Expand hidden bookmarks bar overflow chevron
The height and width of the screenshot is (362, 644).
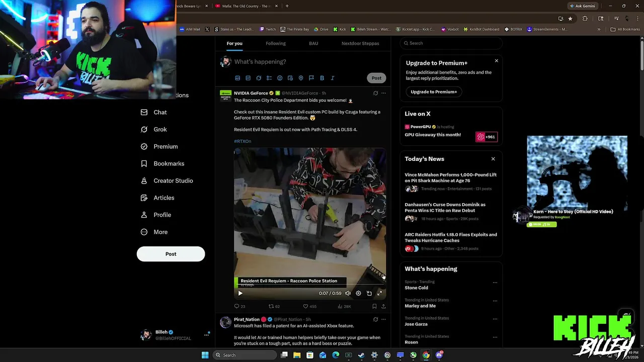click(599, 29)
